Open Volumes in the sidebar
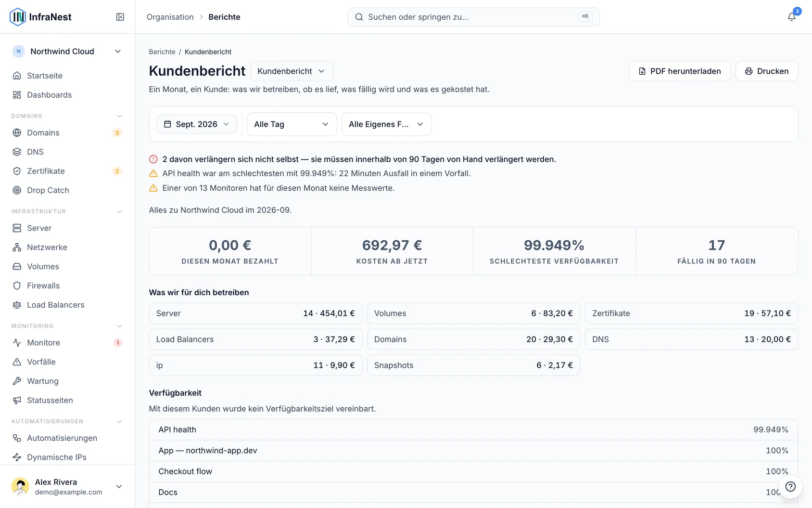Screen dimensions: 812x508 (67, 266)
